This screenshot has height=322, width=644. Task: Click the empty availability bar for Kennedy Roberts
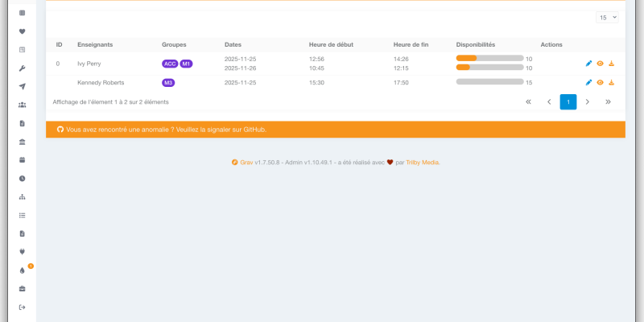click(x=489, y=82)
